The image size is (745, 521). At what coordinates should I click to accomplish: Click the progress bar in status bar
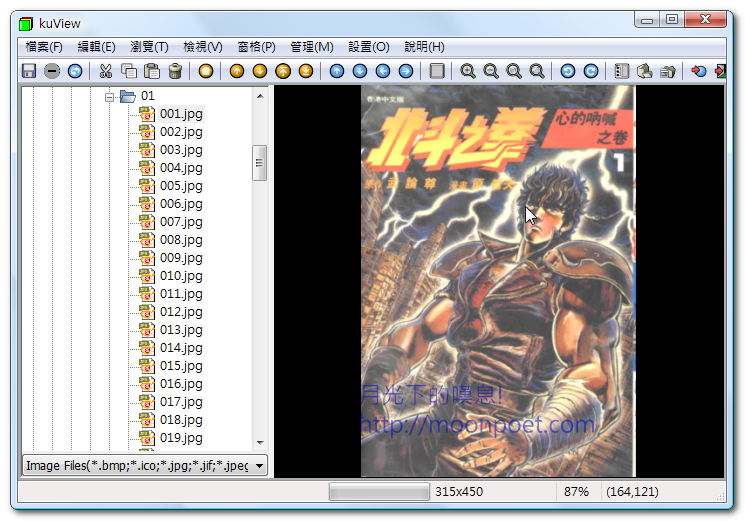click(379, 492)
